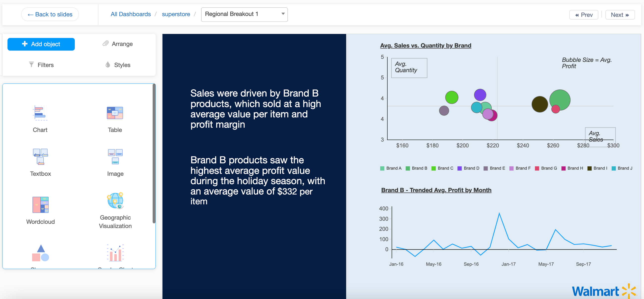This screenshot has height=299, width=644.
Task: Click the bright green Brand C bubble
Action: 452,98
